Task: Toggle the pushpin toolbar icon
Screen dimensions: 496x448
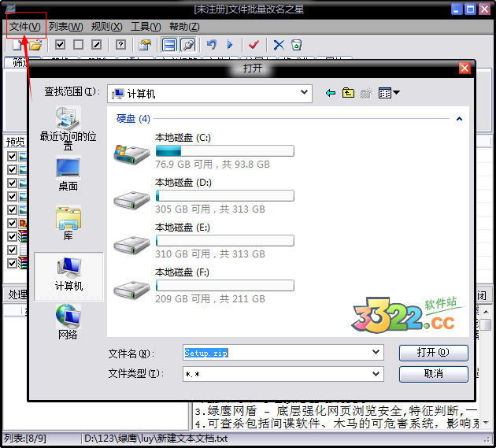Action: [x=188, y=45]
